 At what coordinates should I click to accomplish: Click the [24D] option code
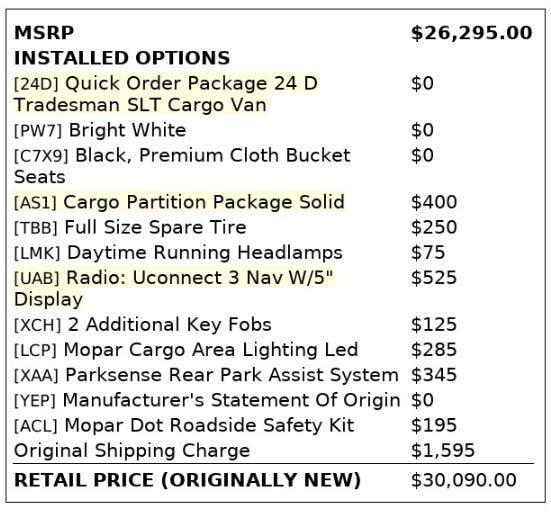click(x=36, y=84)
